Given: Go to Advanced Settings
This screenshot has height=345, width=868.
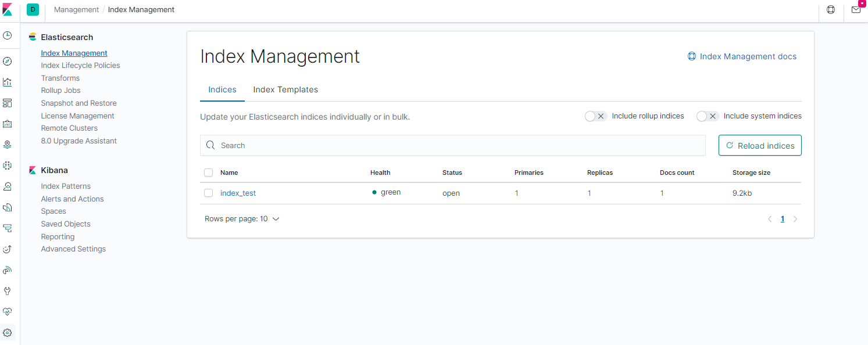Looking at the screenshot, I should (73, 249).
